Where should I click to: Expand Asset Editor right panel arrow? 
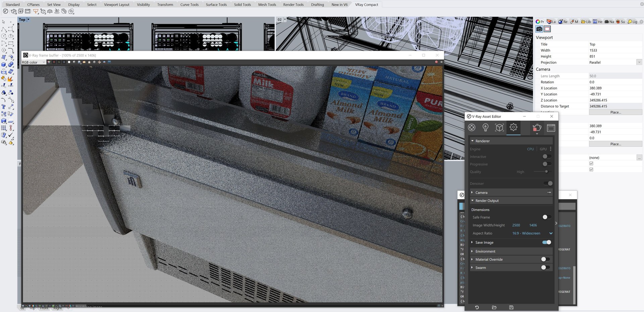click(556, 223)
